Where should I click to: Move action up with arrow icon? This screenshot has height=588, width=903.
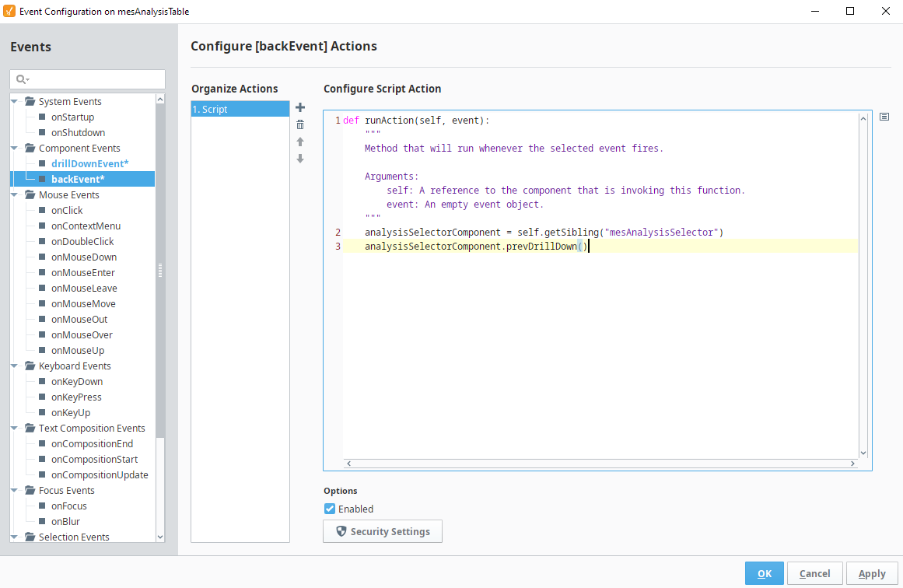[300, 142]
